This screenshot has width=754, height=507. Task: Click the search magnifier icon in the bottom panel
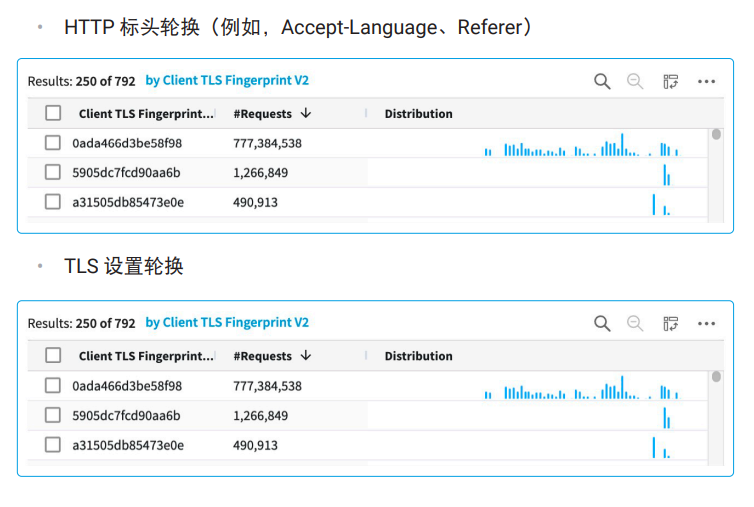[602, 324]
